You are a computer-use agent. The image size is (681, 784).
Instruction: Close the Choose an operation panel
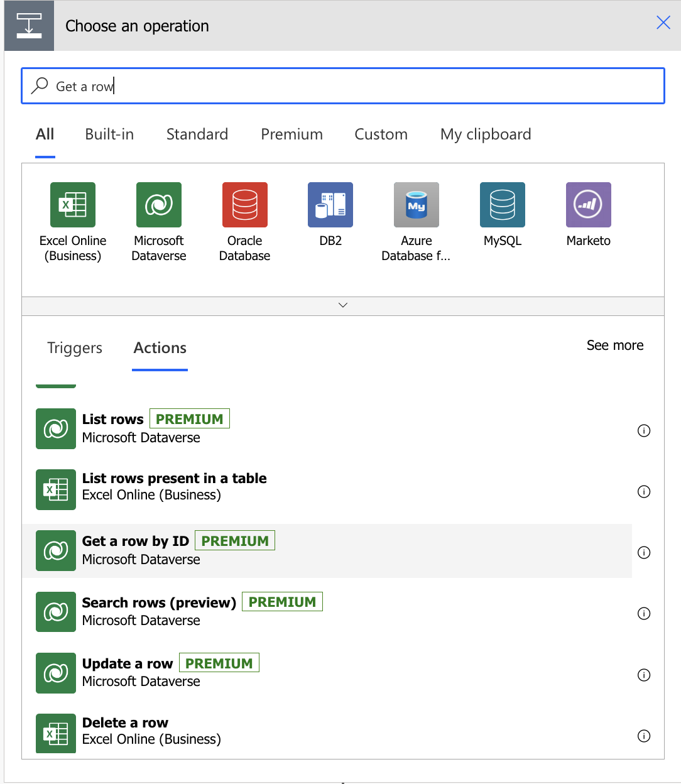663,23
